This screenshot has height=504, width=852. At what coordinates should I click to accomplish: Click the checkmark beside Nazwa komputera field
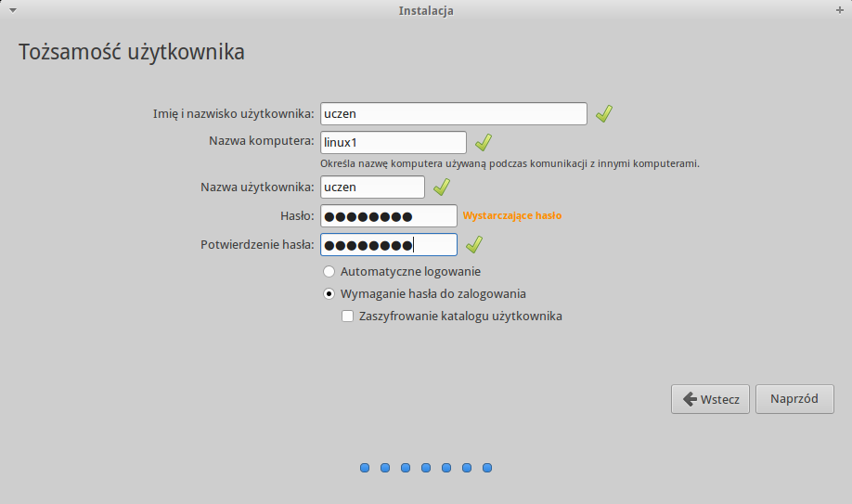484,142
